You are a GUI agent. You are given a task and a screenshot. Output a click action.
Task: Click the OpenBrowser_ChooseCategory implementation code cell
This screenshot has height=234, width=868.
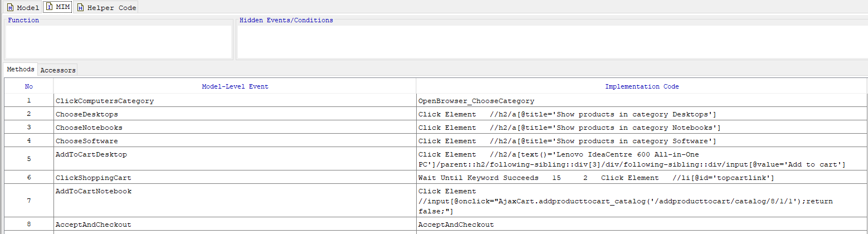point(641,101)
